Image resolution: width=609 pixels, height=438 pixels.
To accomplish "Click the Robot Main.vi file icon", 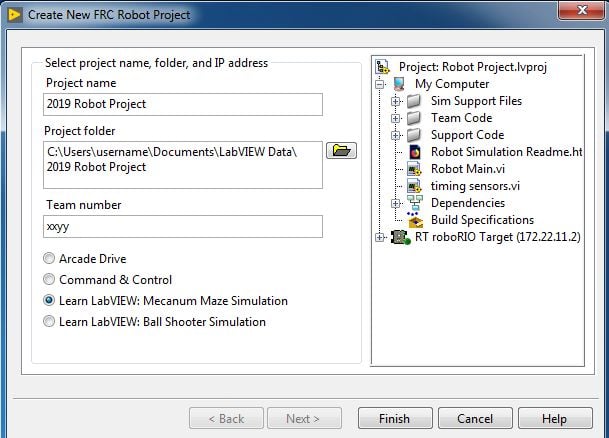I will click(414, 169).
